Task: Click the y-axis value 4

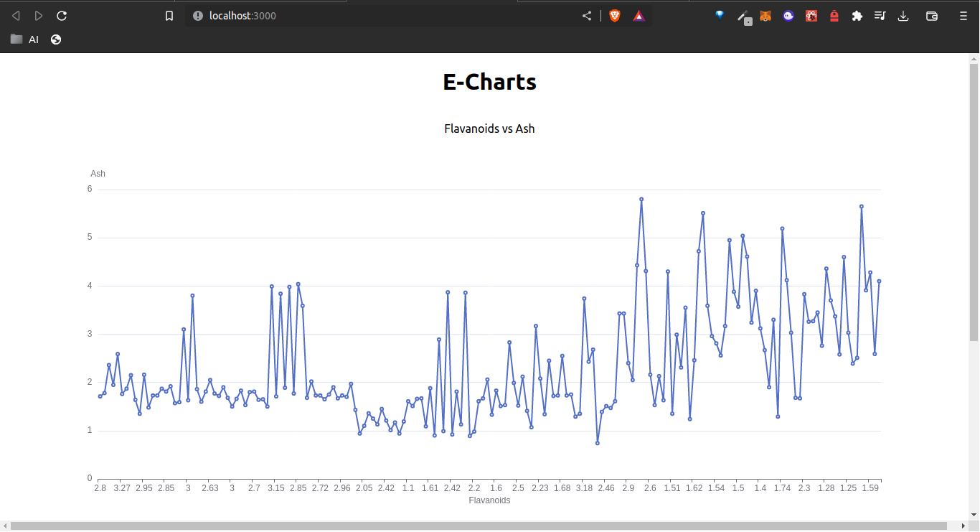Action: [x=90, y=286]
